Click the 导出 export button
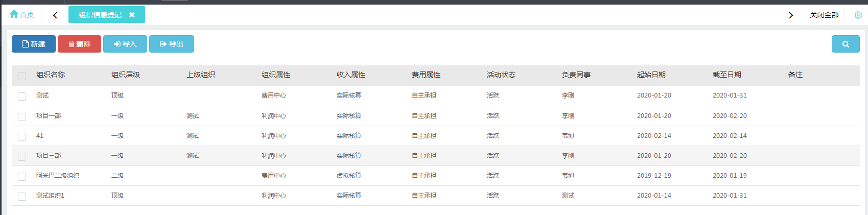The height and width of the screenshot is (215, 868). coord(172,44)
